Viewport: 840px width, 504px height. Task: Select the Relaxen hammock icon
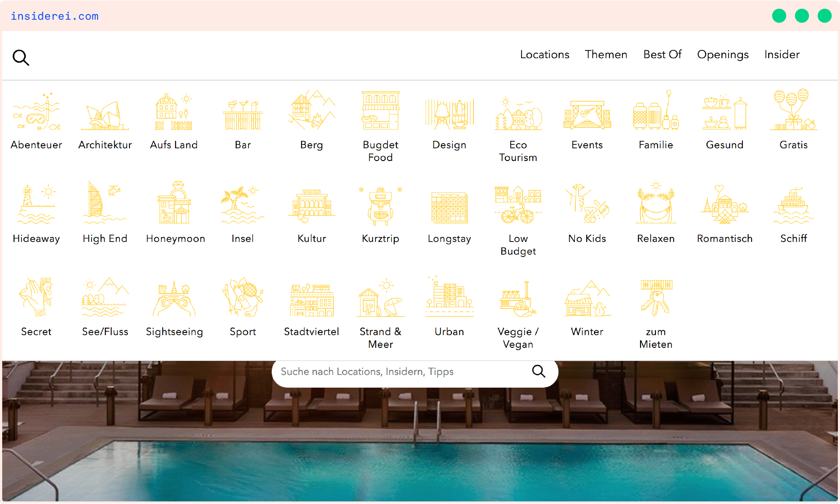[x=655, y=204]
